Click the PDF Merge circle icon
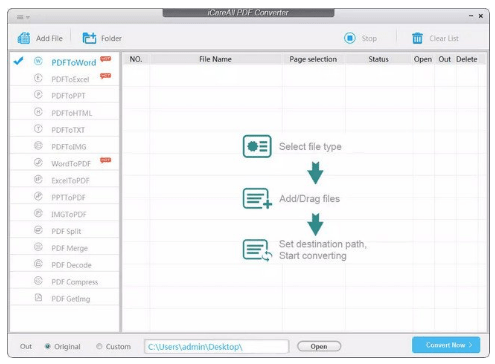Viewport: 495px width, 364px height. [38, 247]
